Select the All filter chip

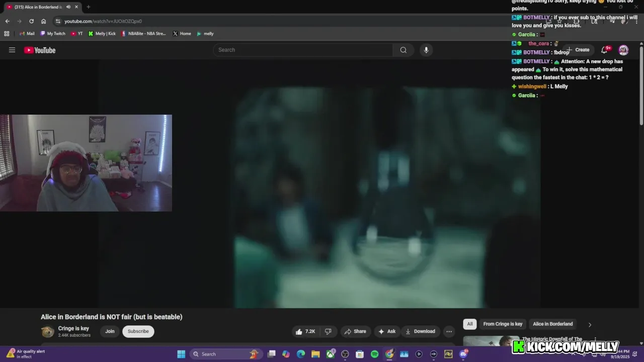pos(470,324)
